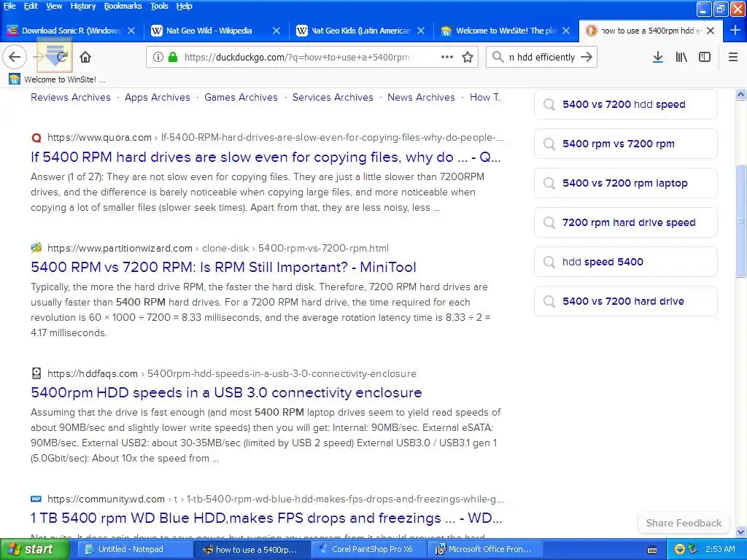Open the File menu
The image size is (747, 560).
click(9, 6)
